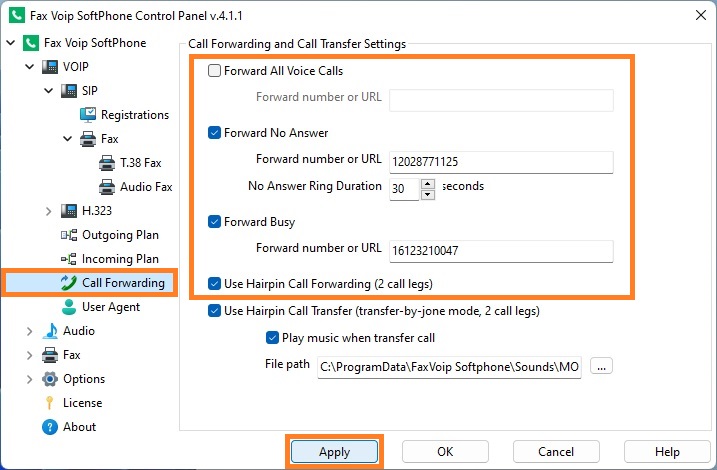
Task: Click the T.38 Fax printer icon
Action: point(107,163)
